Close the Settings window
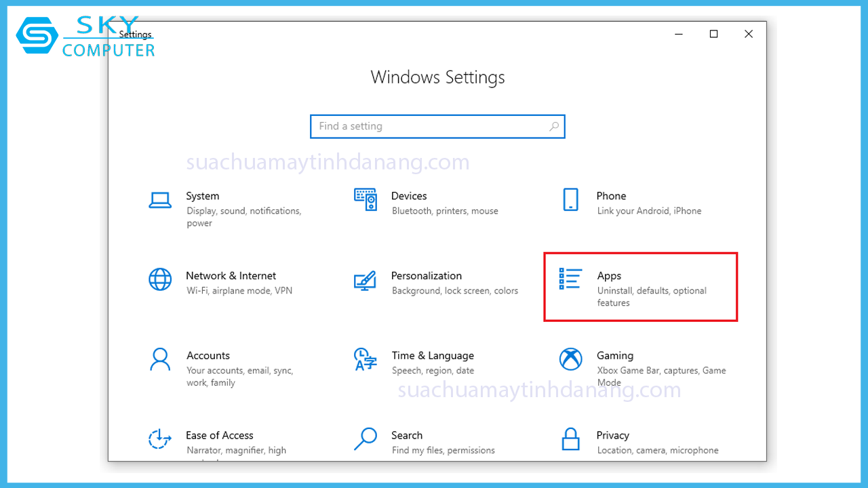 749,34
